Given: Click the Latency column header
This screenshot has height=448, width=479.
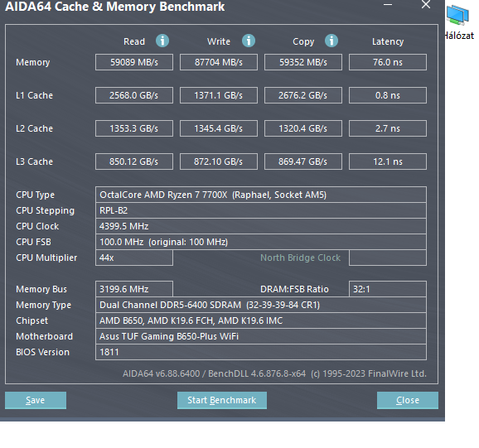Looking at the screenshot, I should coord(388,41).
